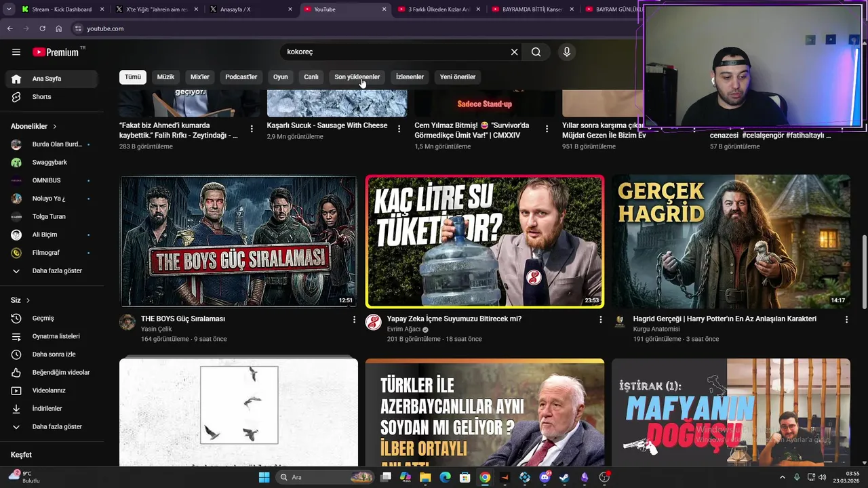Open Videolarınız in the sidebar
Image resolution: width=868 pixels, height=488 pixels.
click(x=52, y=390)
